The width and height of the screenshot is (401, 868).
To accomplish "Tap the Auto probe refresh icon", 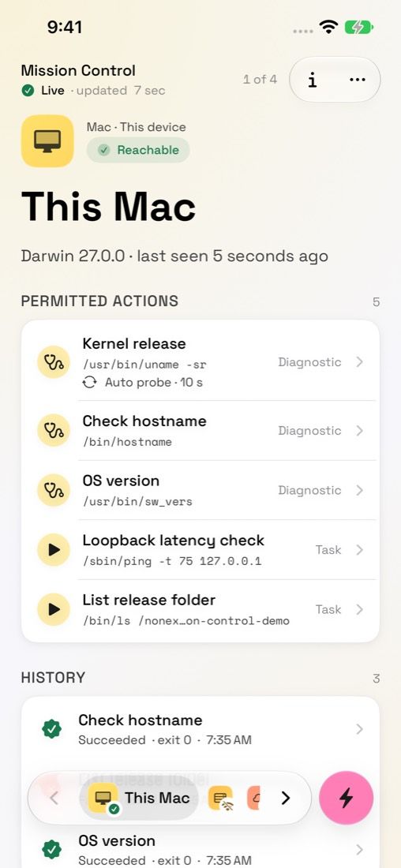I will pos(90,382).
